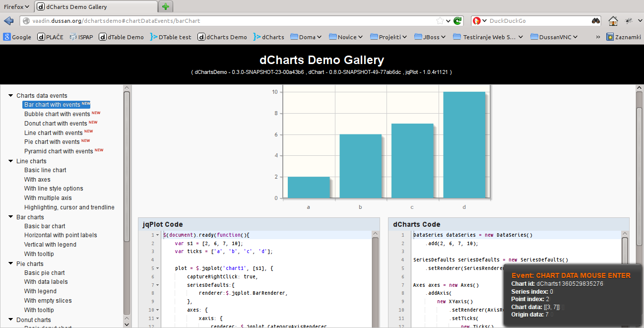The height and width of the screenshot is (328, 644).
Task: Open the Home page icon
Action: pyautogui.click(x=613, y=21)
